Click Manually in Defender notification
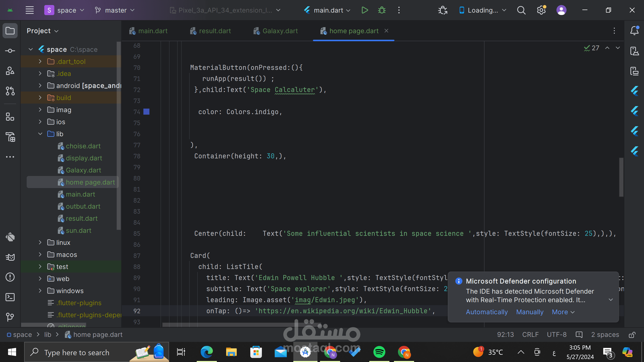This screenshot has width=644, height=362. coord(530,312)
